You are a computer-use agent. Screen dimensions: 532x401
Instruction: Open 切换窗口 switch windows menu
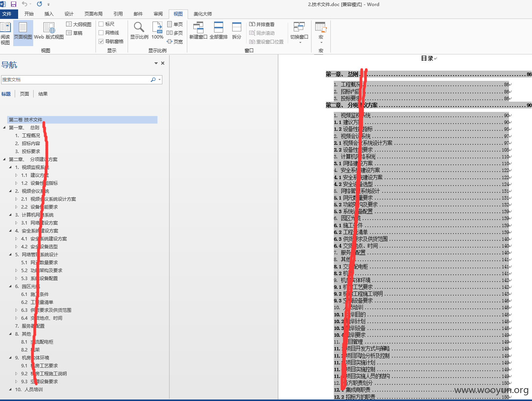point(299,33)
